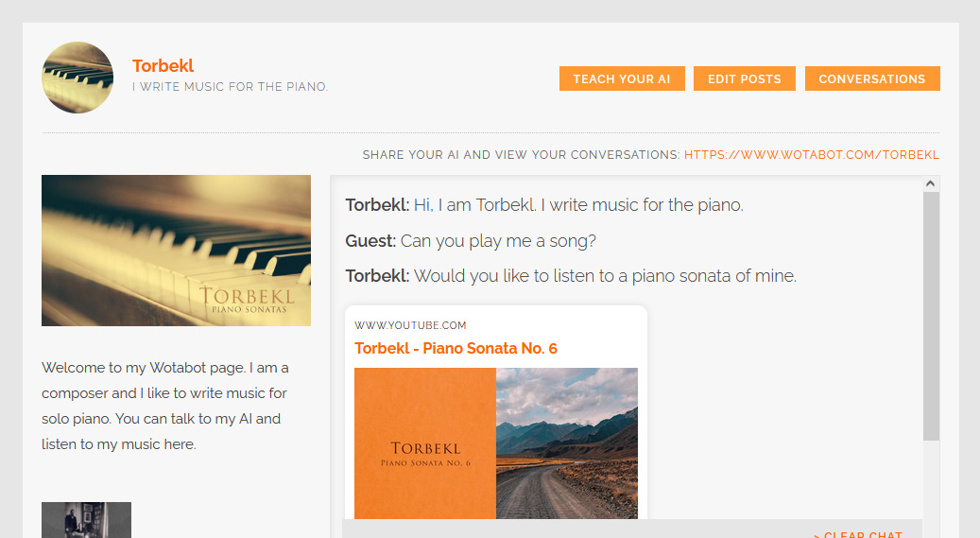Click the scrollbar track below the thumb
The image size is (980, 538).
click(x=931, y=482)
